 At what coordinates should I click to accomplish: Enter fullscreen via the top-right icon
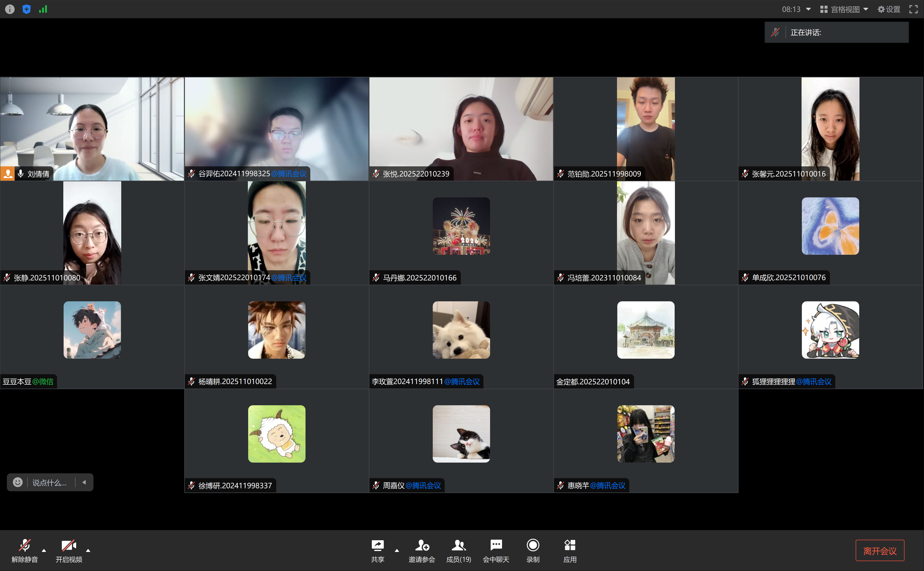[914, 9]
